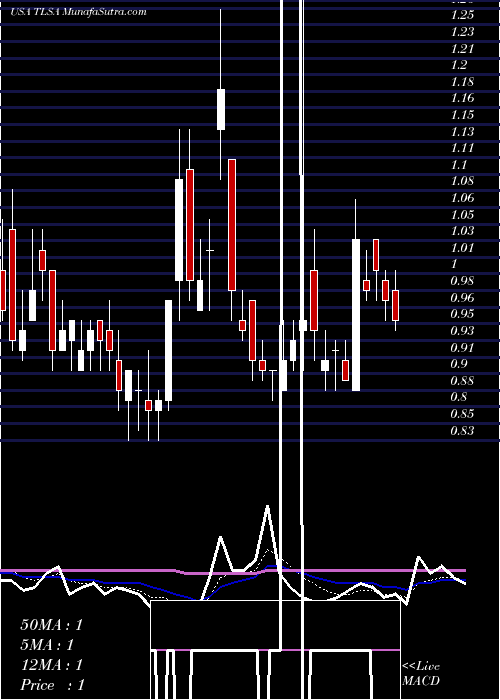Click the 0.9 price axis label
This screenshot has height=700, width=500.
459,364
